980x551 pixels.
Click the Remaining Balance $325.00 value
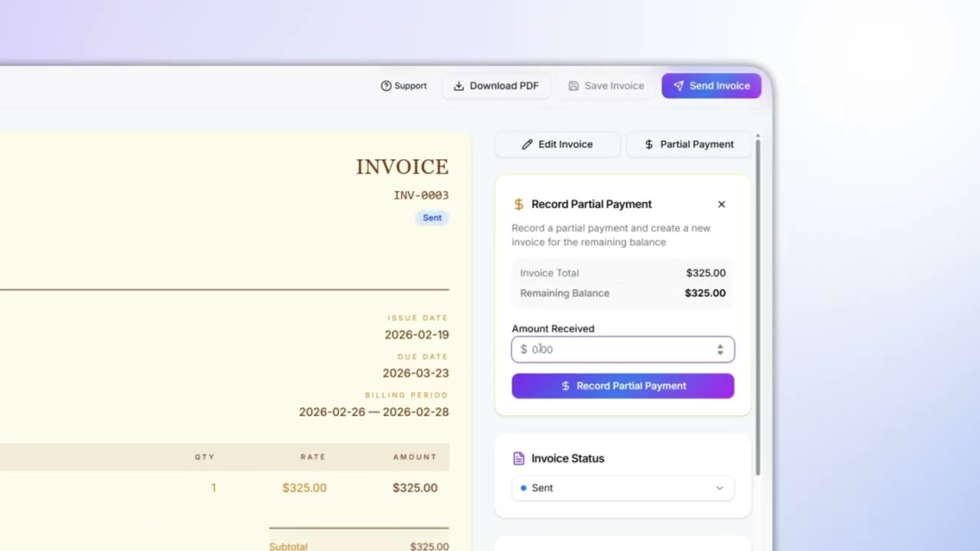click(x=705, y=293)
